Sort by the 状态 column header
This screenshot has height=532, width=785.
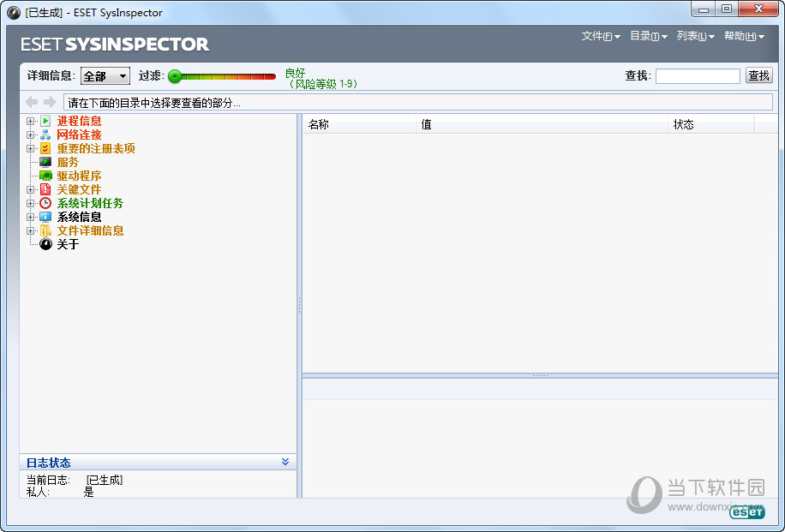coord(711,124)
